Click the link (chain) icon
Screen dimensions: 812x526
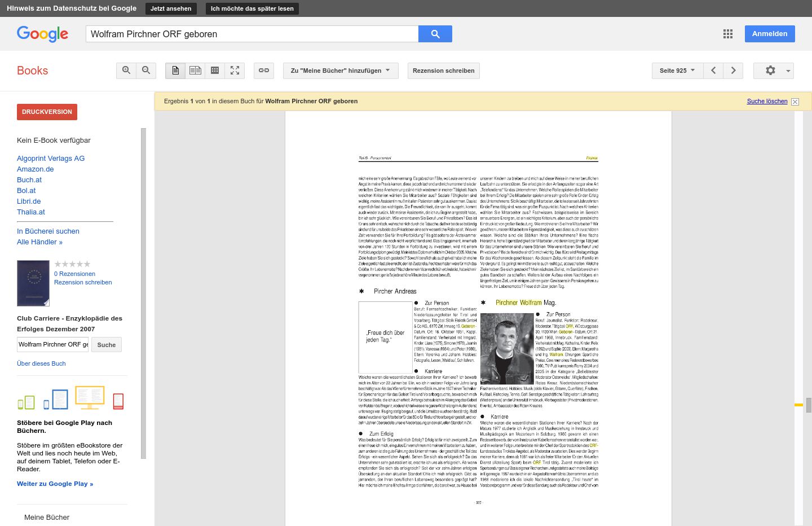click(x=263, y=71)
